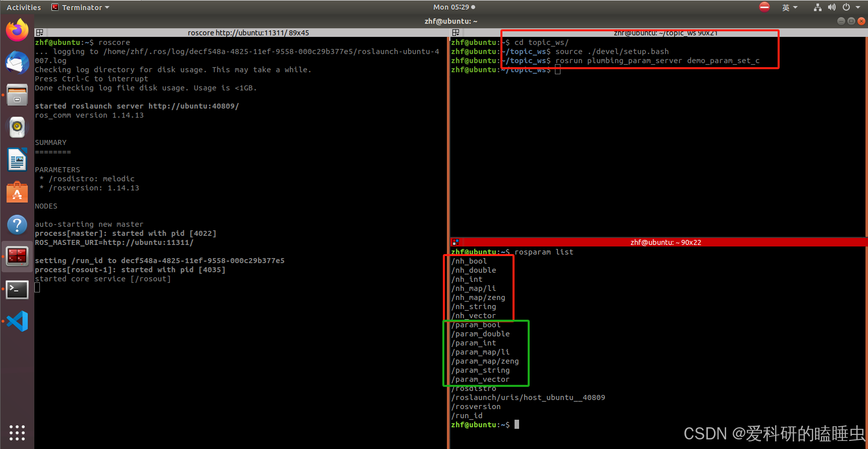Close the Terminator window

click(x=861, y=21)
